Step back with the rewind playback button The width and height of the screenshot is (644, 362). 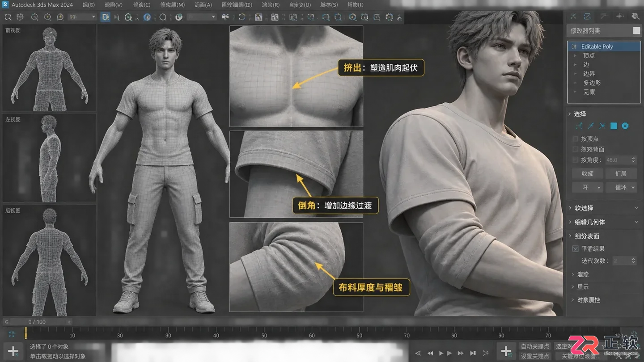[430, 353]
